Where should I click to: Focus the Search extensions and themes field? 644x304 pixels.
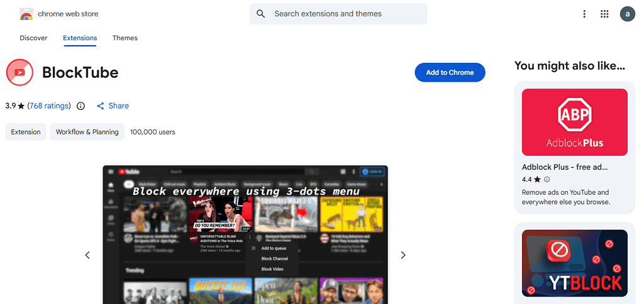tap(338, 14)
